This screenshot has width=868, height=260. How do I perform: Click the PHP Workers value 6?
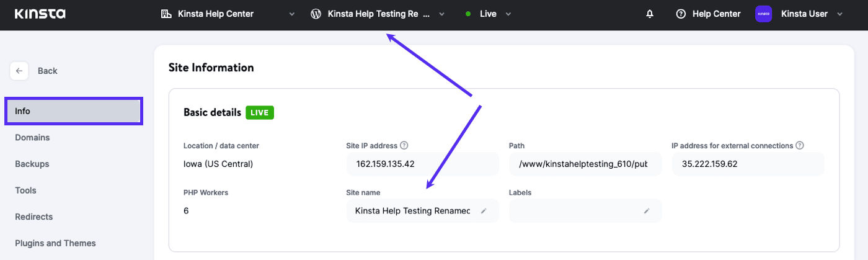(x=186, y=211)
